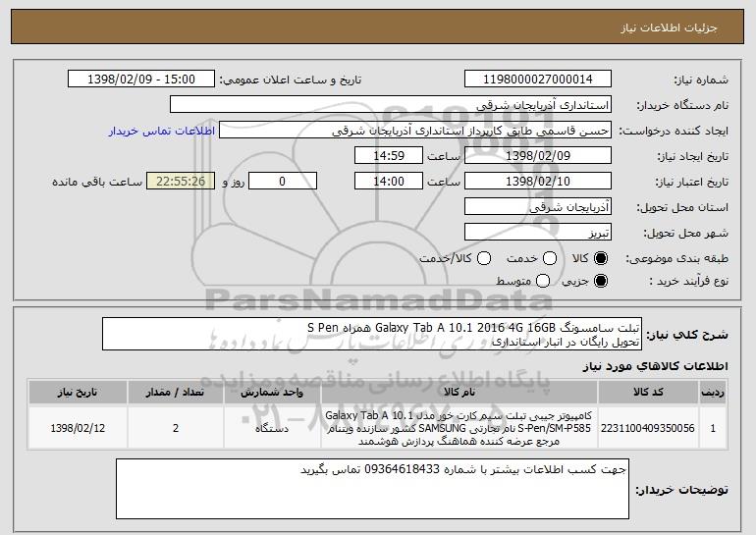Select the کالا radio button
Screen dimensions: 756x535
(x=601, y=259)
